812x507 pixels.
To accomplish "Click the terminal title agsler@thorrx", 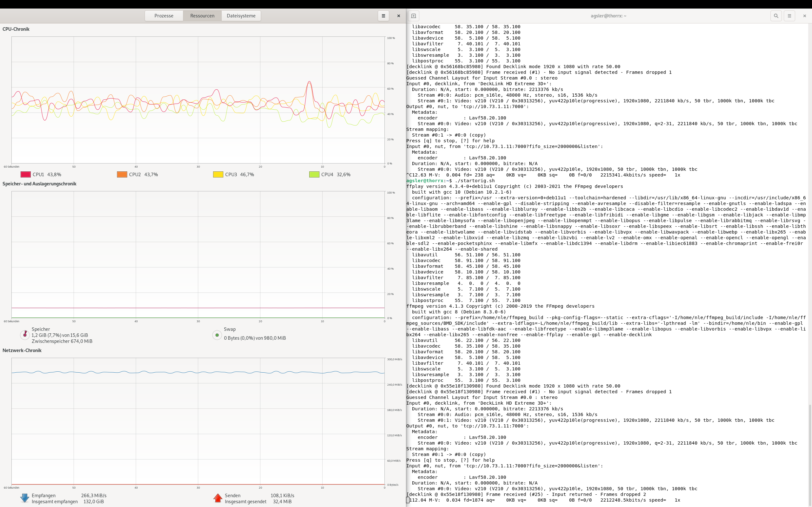I will [x=608, y=16].
